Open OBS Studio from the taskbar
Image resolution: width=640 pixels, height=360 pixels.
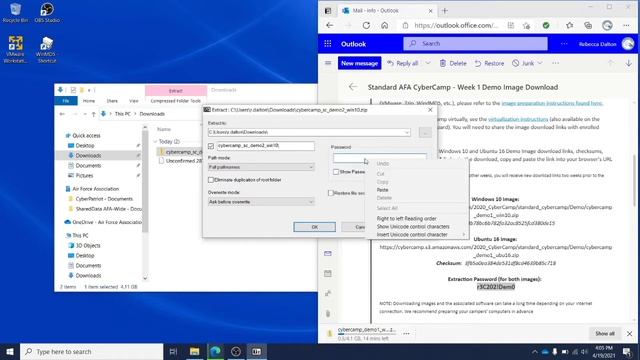click(x=236, y=351)
